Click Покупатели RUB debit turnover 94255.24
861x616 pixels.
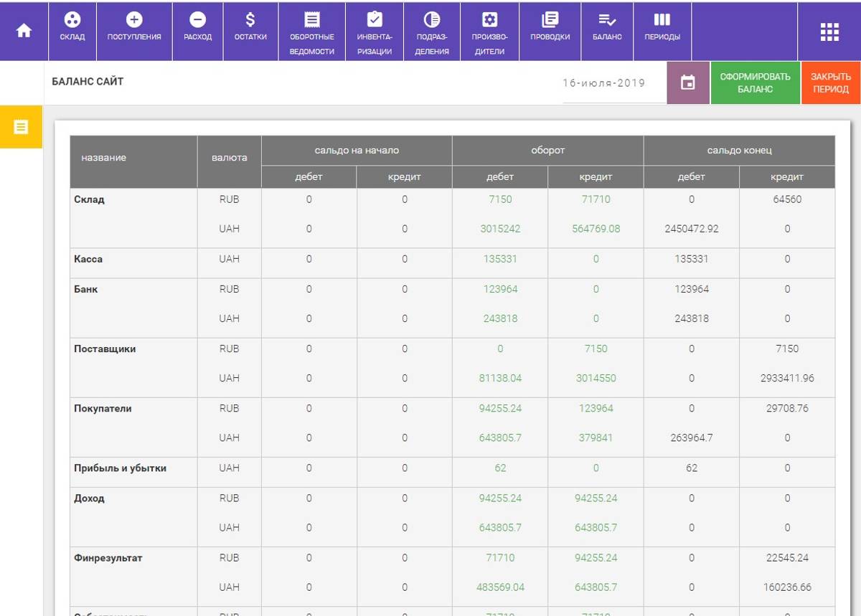pyautogui.click(x=500, y=408)
